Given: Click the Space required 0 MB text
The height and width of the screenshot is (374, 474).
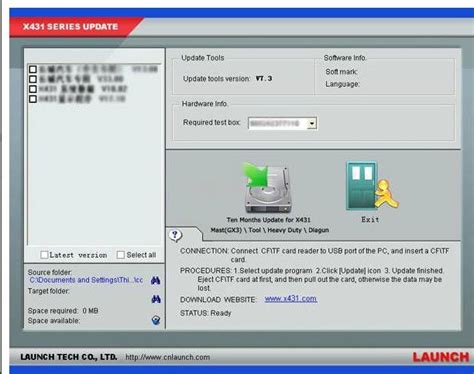Looking at the screenshot, I should (x=63, y=311).
